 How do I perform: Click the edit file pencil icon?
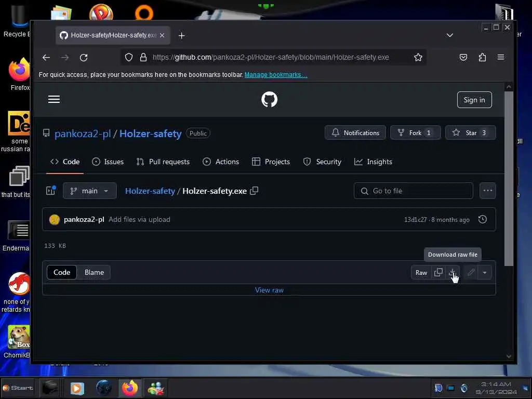(x=471, y=272)
